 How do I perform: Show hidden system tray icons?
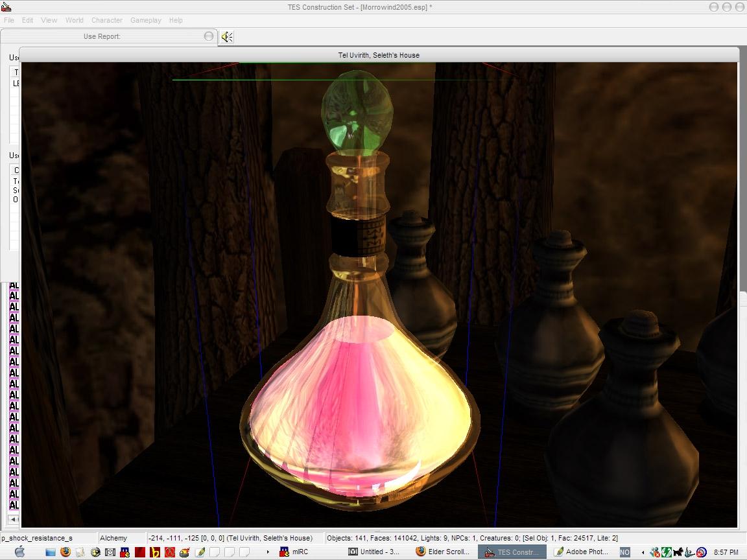tap(643, 552)
